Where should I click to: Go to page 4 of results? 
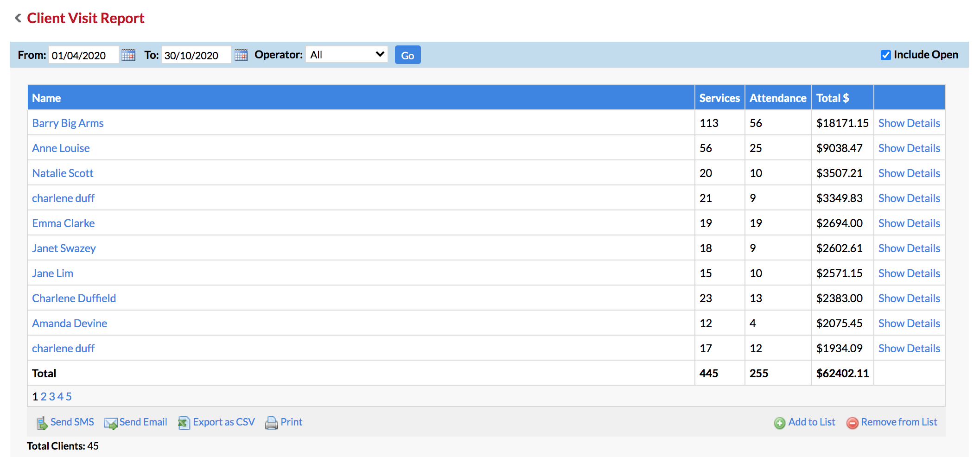[x=60, y=397]
